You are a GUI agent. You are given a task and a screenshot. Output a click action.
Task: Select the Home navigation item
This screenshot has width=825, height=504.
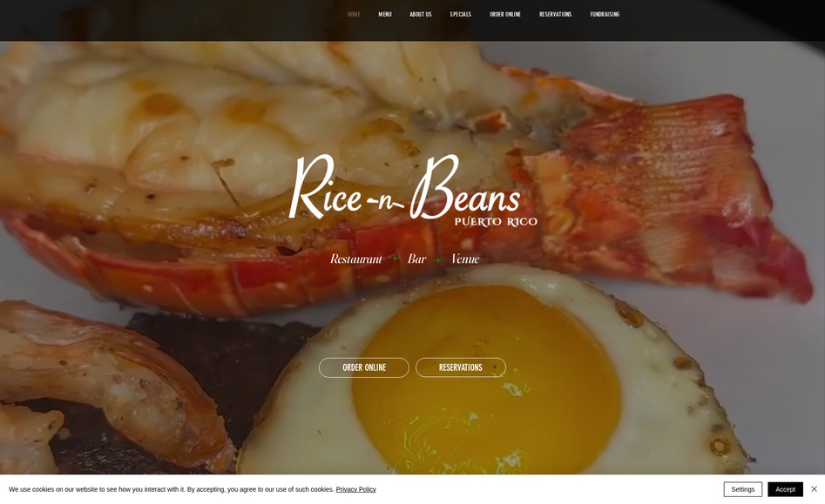[x=353, y=14]
